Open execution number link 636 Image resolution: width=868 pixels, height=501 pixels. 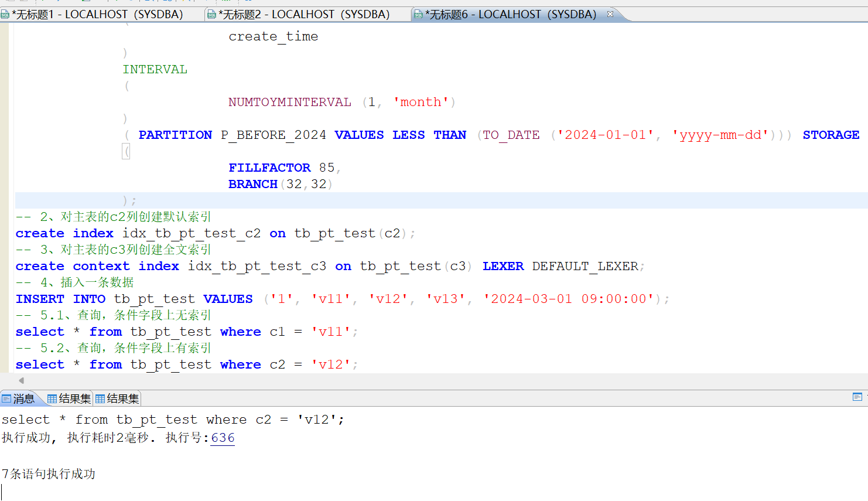click(223, 438)
